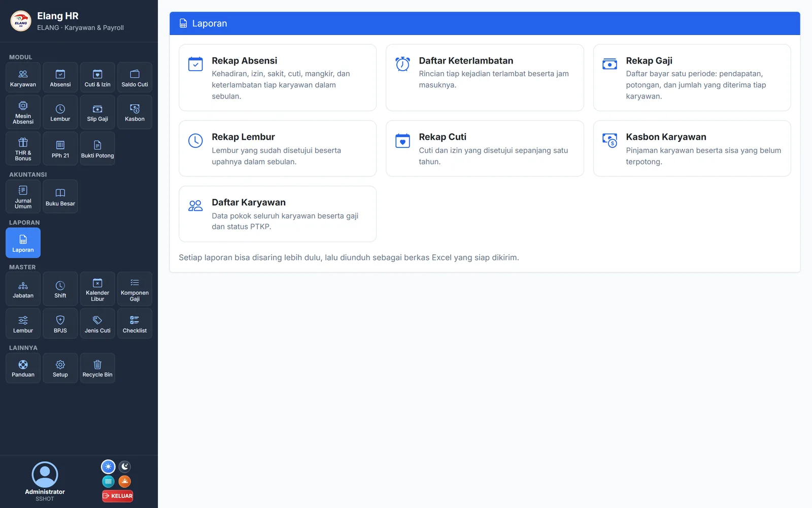Image resolution: width=812 pixels, height=508 pixels.
Task: Click the MASTER section label
Action: (22, 267)
